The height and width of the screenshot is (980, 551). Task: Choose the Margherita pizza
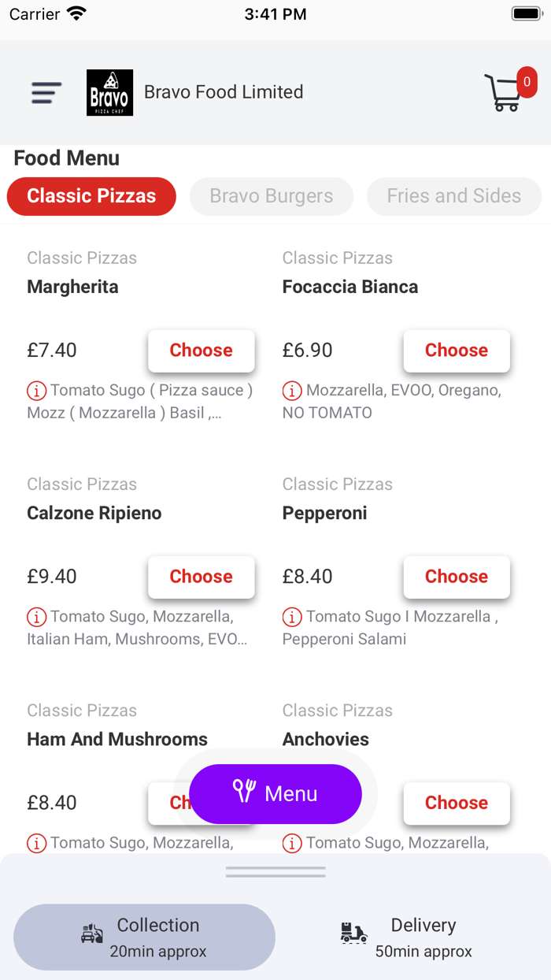click(201, 350)
